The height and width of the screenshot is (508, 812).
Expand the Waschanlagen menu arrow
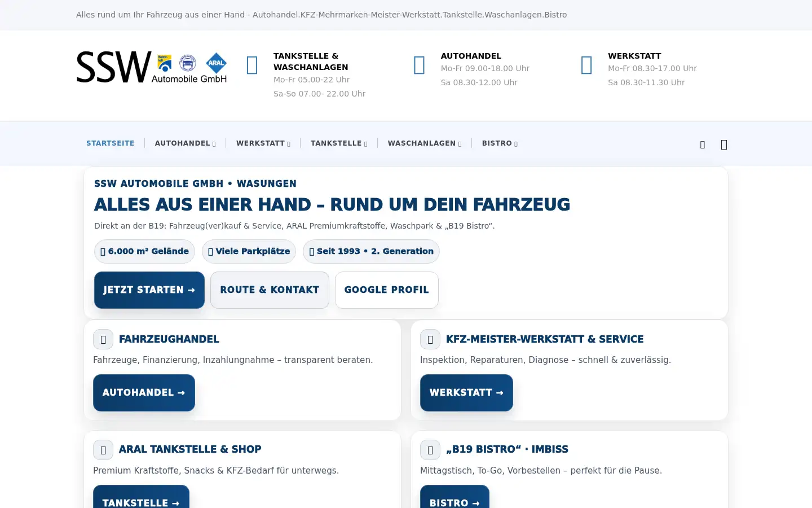(460, 144)
